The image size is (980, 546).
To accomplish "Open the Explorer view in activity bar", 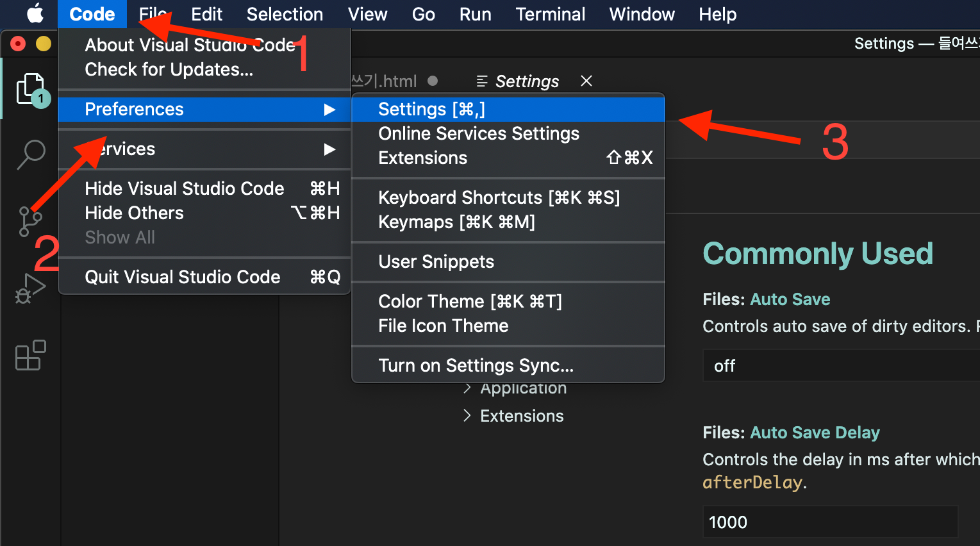I will click(31, 89).
